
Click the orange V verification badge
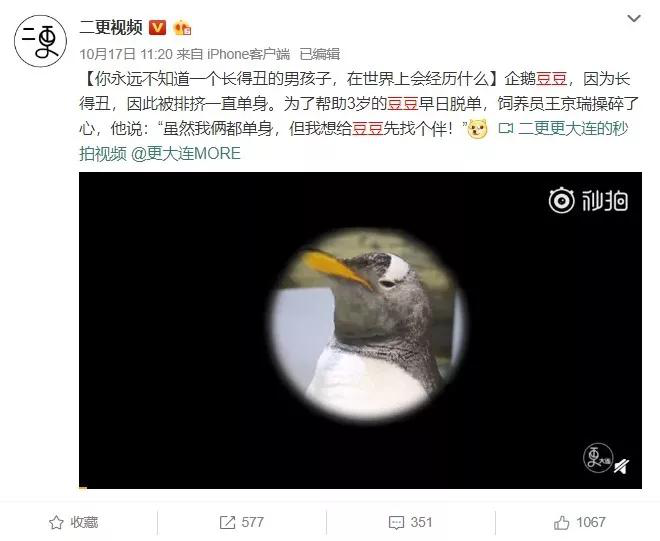click(158, 28)
